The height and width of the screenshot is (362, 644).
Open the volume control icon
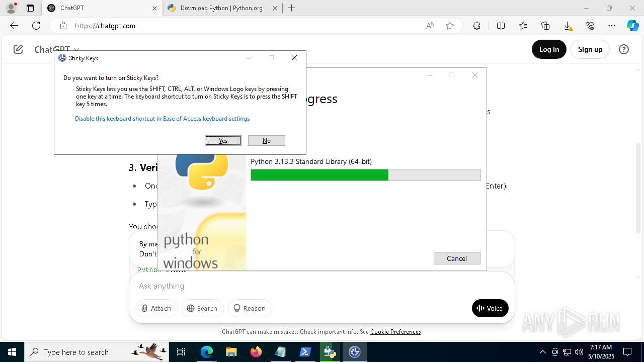coord(579,352)
